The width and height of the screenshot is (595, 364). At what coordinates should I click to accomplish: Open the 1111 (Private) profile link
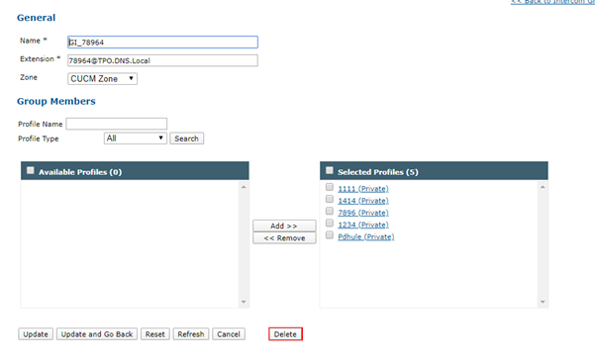point(363,189)
